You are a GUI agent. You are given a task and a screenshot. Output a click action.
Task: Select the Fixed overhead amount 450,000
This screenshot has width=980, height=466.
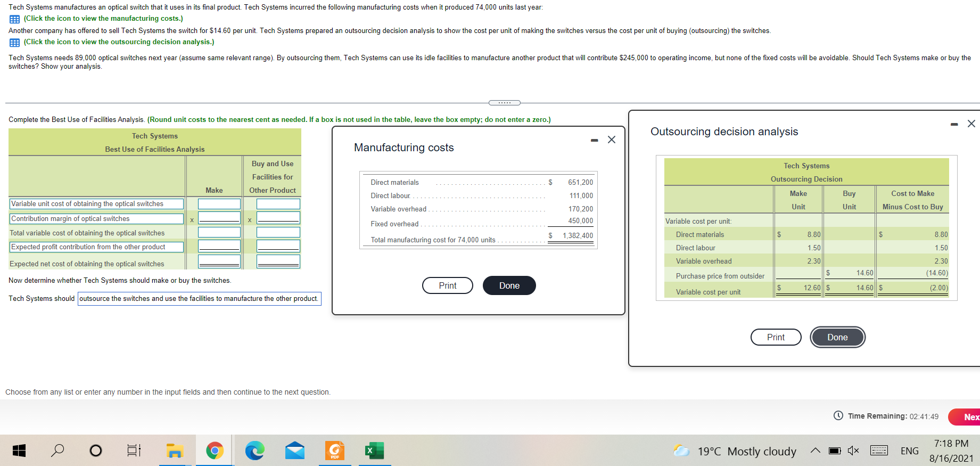580,221
